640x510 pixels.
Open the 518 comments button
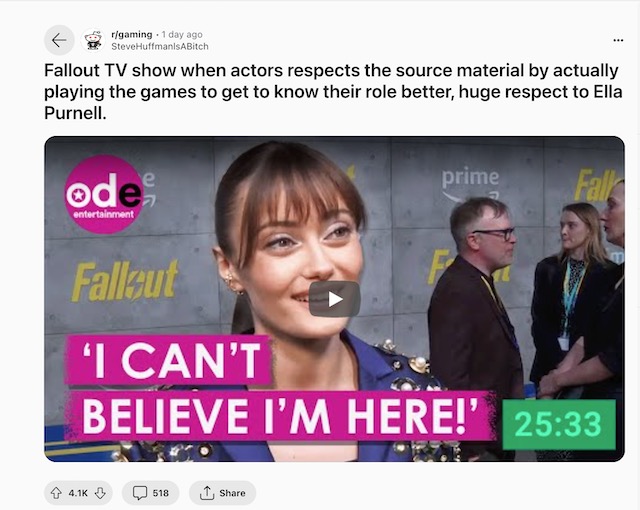[x=151, y=493]
